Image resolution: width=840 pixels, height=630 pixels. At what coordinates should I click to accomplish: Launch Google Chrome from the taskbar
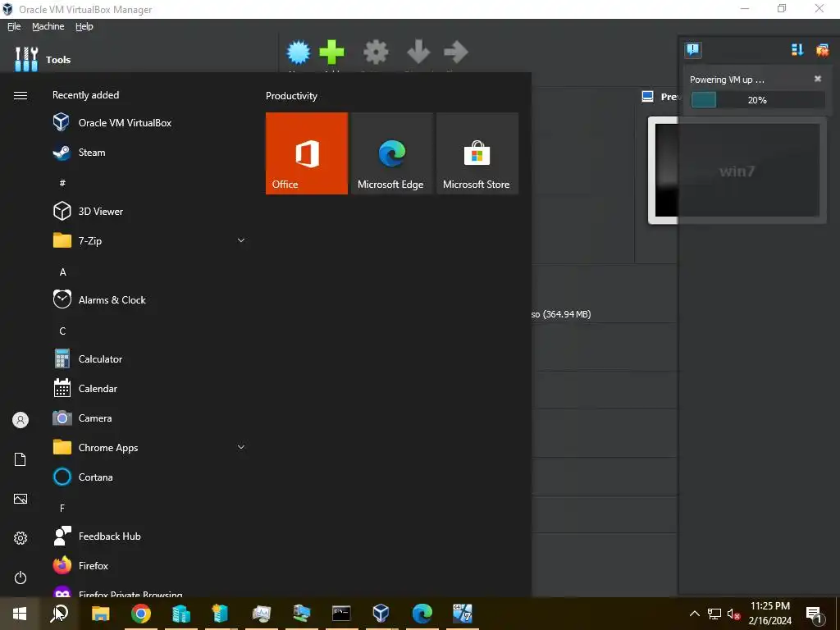click(x=141, y=614)
